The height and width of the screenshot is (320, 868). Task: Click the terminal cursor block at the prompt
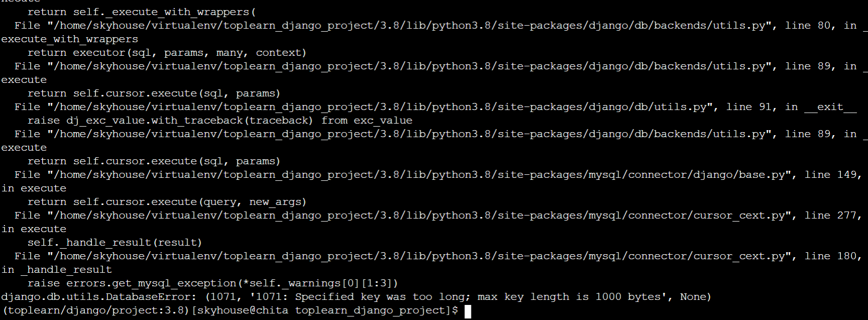468,311
